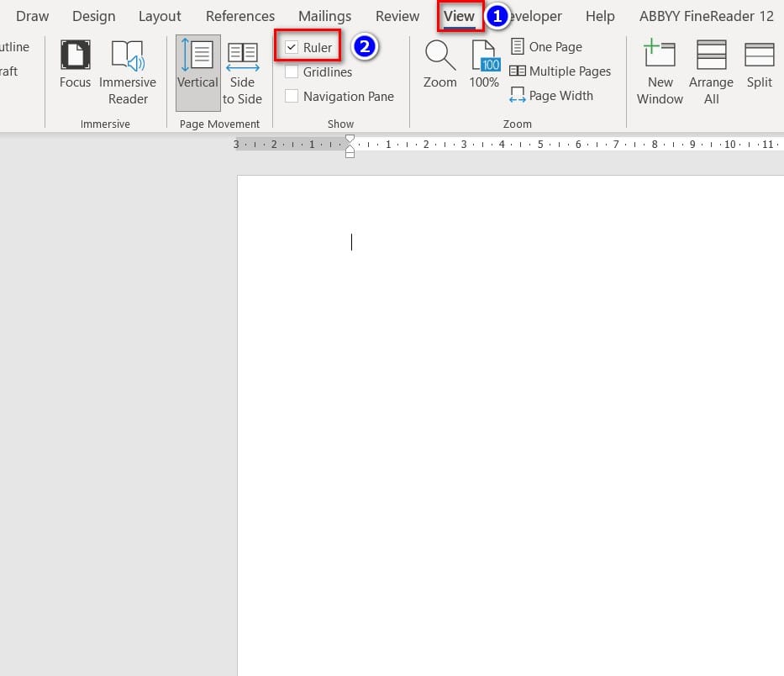784x676 pixels.
Task: Go to the Mailings tab
Action: [324, 16]
